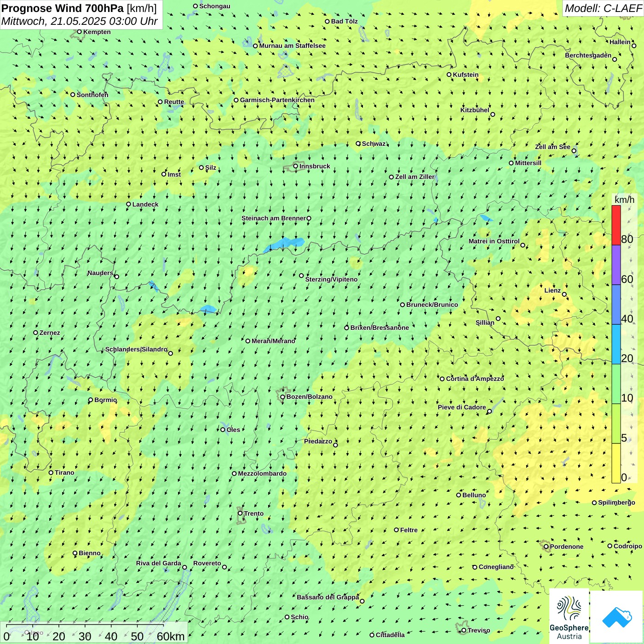644x644 pixels.
Task: Click the 'Meran/Merano' label
Action: (x=273, y=341)
